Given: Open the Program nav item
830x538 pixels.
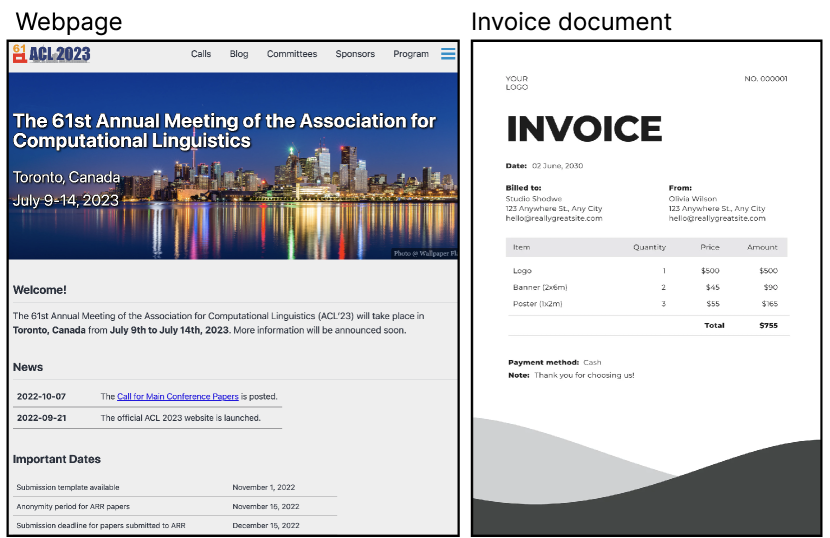Looking at the screenshot, I should click(411, 54).
